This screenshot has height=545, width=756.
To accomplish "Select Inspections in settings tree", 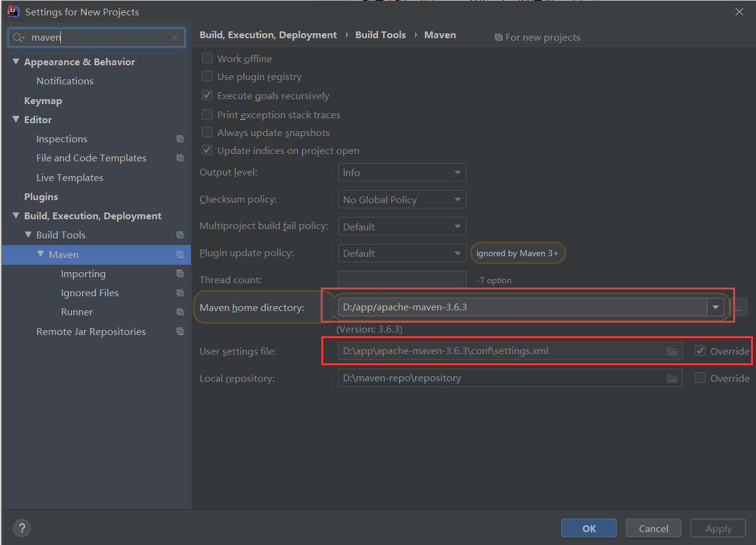I will coord(62,139).
